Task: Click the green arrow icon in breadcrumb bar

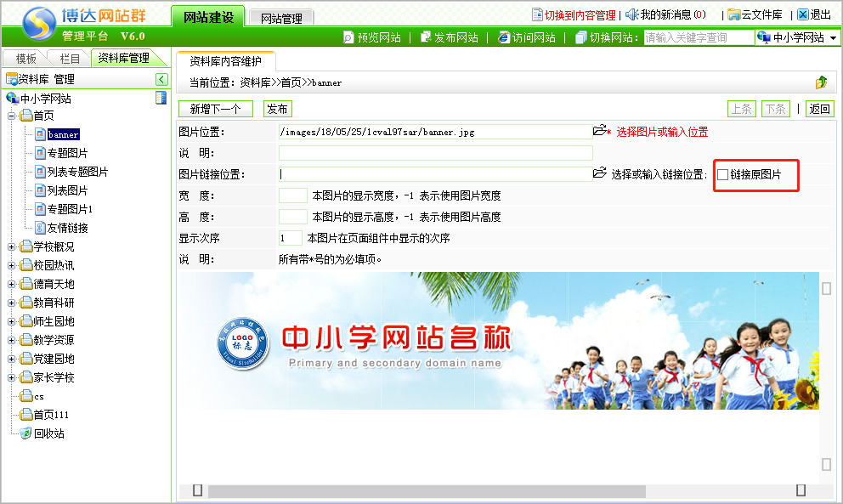Action: tap(821, 82)
